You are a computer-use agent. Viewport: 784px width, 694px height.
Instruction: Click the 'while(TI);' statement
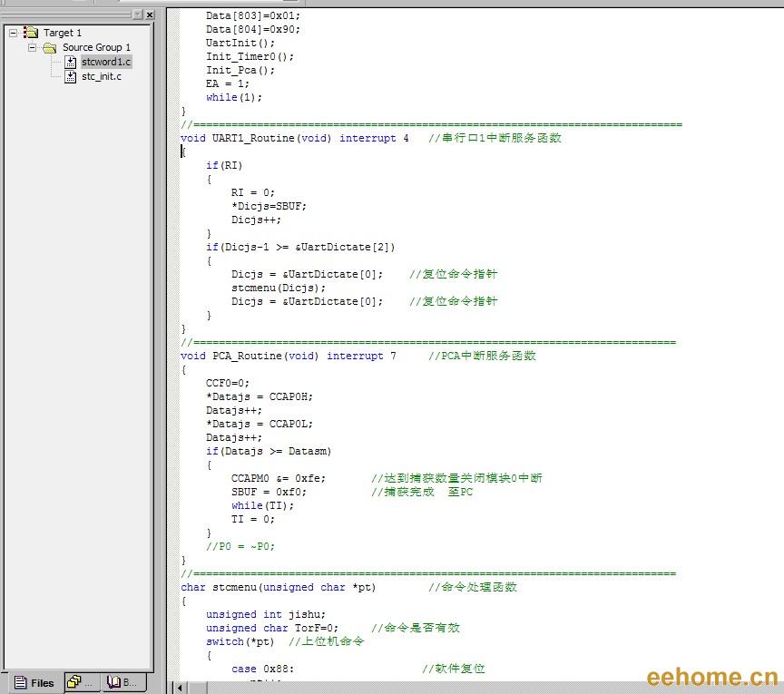(262, 505)
